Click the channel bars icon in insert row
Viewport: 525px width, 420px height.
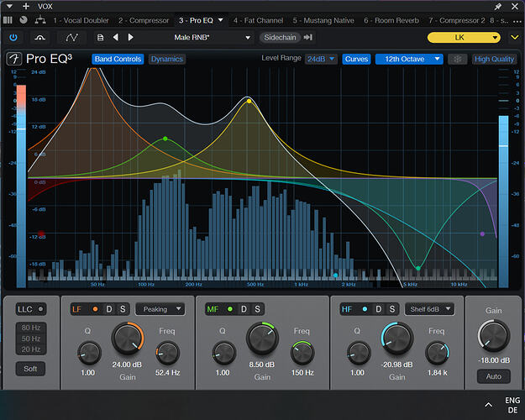coord(8,20)
